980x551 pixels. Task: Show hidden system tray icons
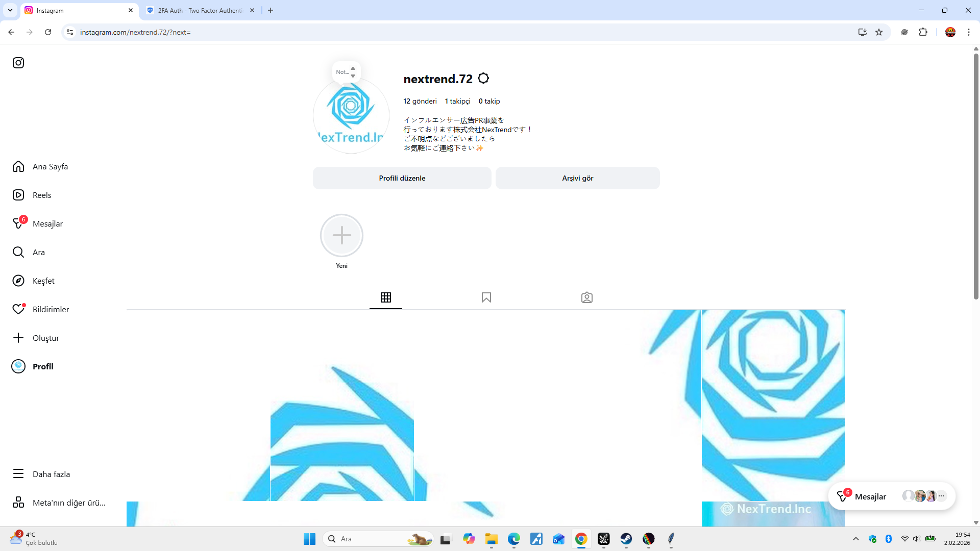pyautogui.click(x=856, y=539)
